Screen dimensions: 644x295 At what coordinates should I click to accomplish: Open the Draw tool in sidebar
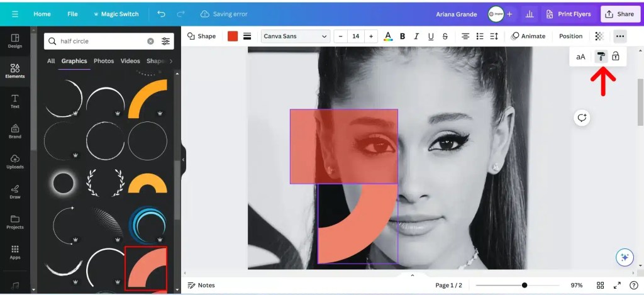tap(15, 191)
